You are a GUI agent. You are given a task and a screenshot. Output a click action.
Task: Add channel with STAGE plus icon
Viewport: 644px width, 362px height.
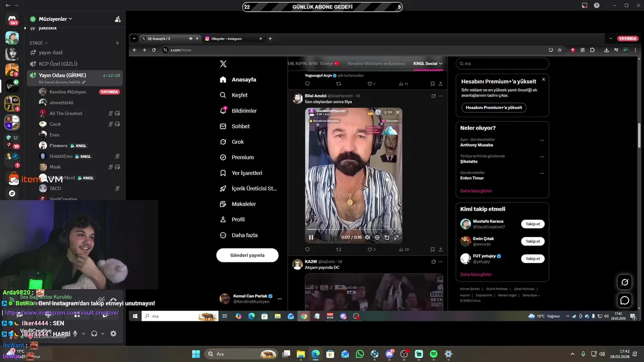pyautogui.click(x=117, y=43)
